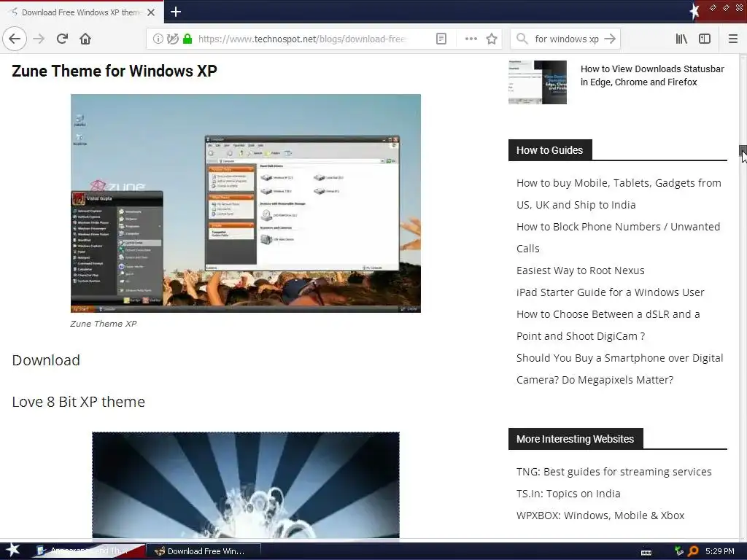The height and width of the screenshot is (560, 747).
Task: Reload the current page
Action: point(63,39)
